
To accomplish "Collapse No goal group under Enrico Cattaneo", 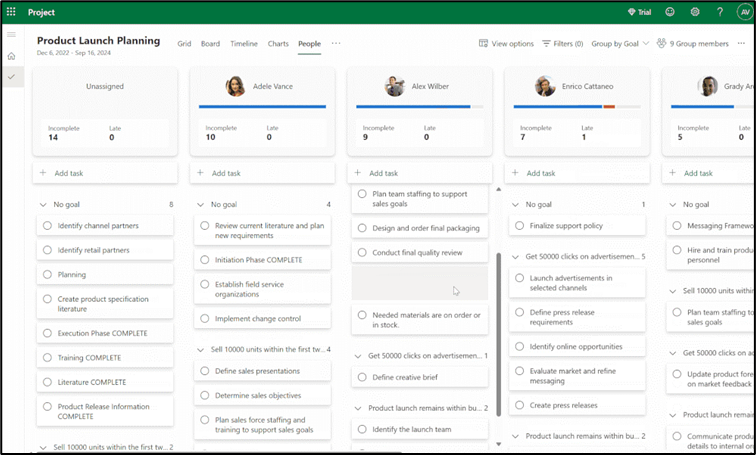I will pos(515,204).
